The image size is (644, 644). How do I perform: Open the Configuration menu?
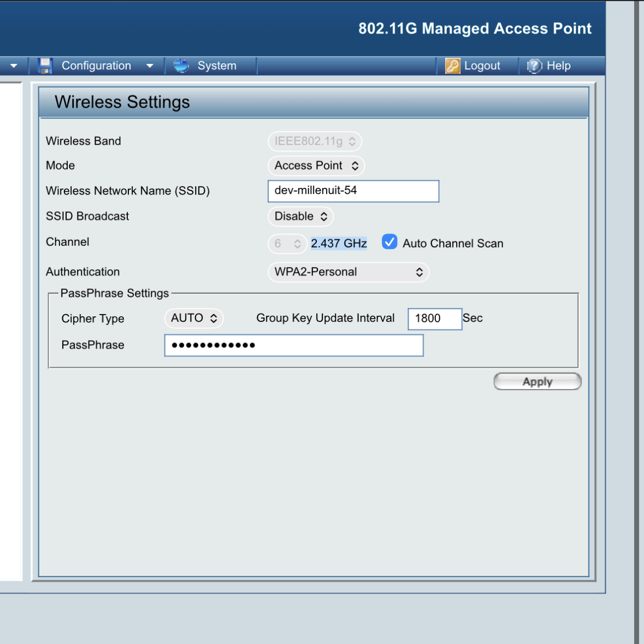point(96,66)
